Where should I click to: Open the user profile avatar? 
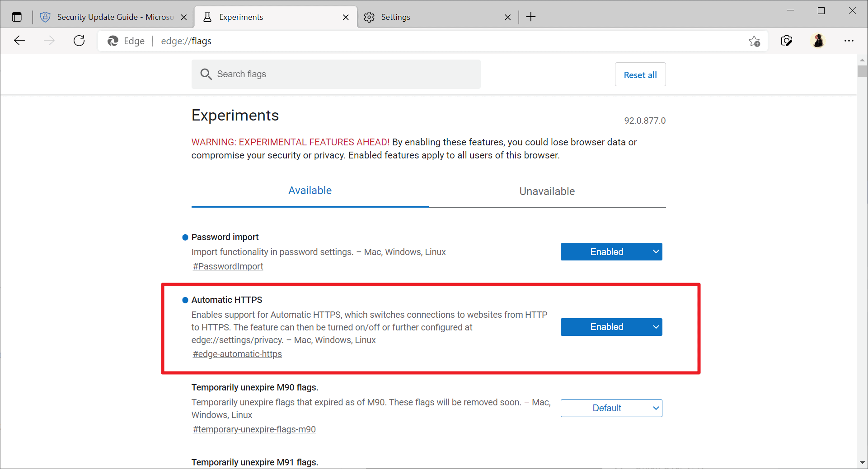818,41
